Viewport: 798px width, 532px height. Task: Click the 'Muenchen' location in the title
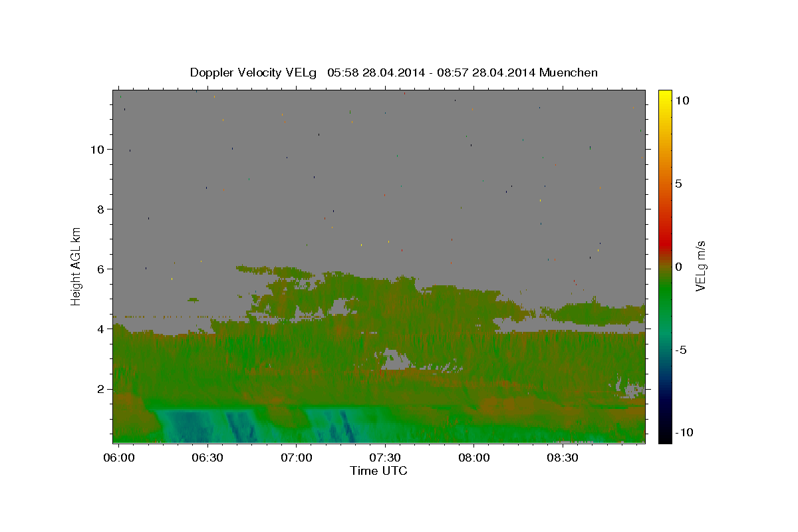pos(569,72)
